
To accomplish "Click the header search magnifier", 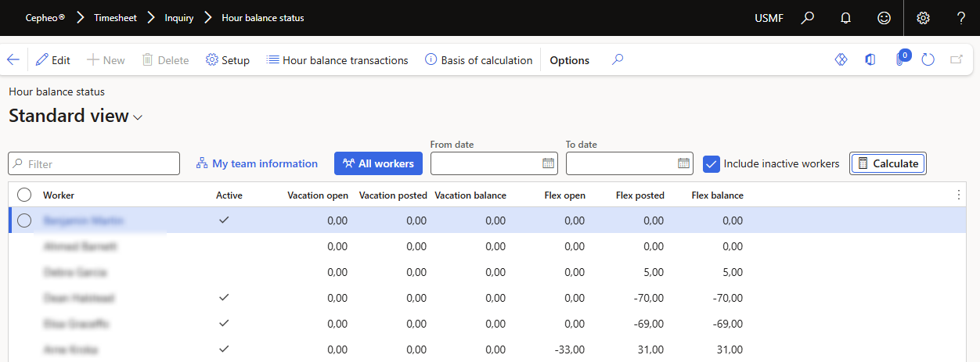I will [808, 18].
